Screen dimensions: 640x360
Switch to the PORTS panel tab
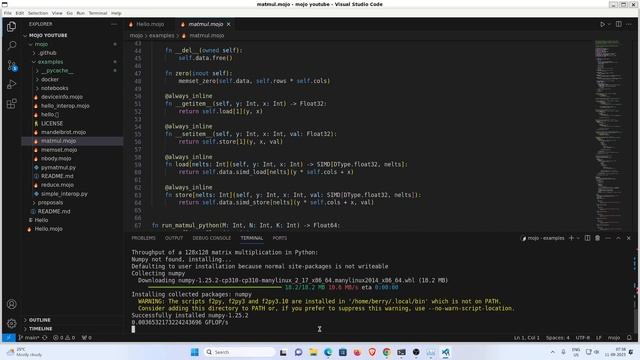[x=280, y=238]
